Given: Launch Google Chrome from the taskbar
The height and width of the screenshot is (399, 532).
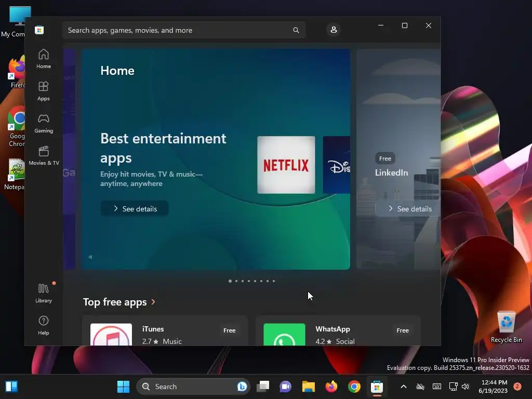Looking at the screenshot, I should point(354,387).
